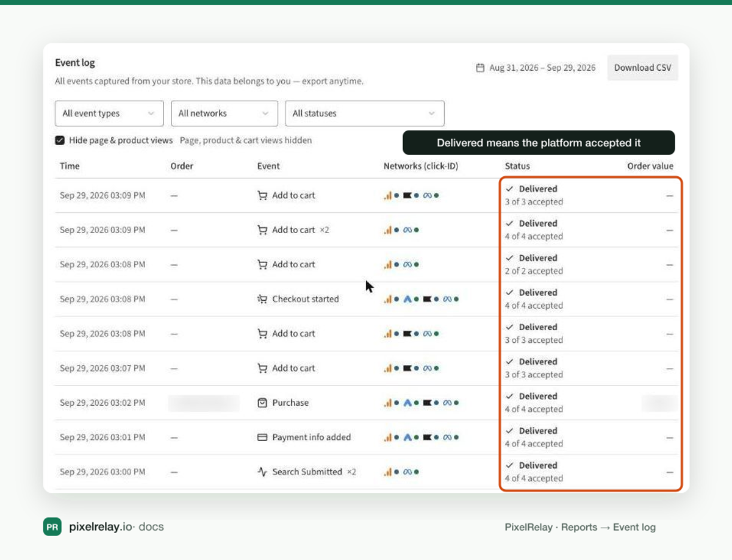Screen dimensions: 732x560
Task: Click the black flag network icon in Checkout started row
Action: tap(428, 300)
